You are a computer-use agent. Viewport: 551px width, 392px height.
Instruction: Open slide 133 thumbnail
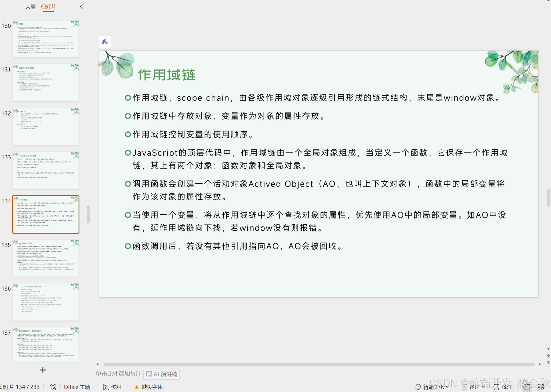pos(46,170)
